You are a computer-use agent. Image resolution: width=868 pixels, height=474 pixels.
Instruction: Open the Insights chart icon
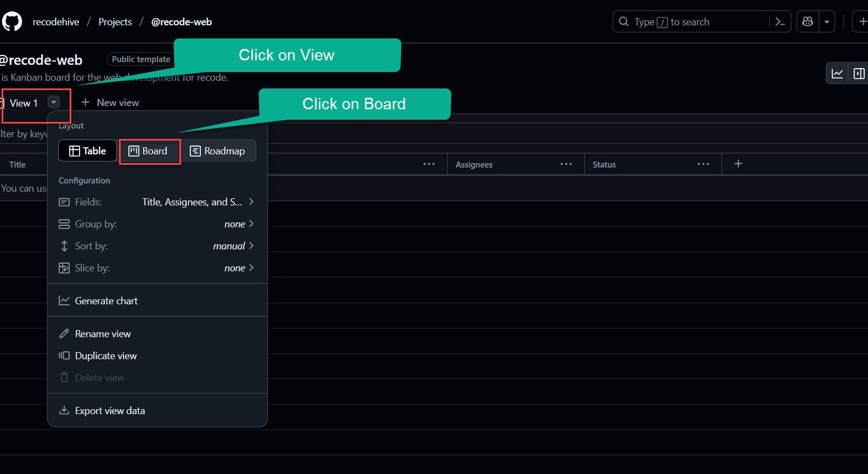coord(837,74)
